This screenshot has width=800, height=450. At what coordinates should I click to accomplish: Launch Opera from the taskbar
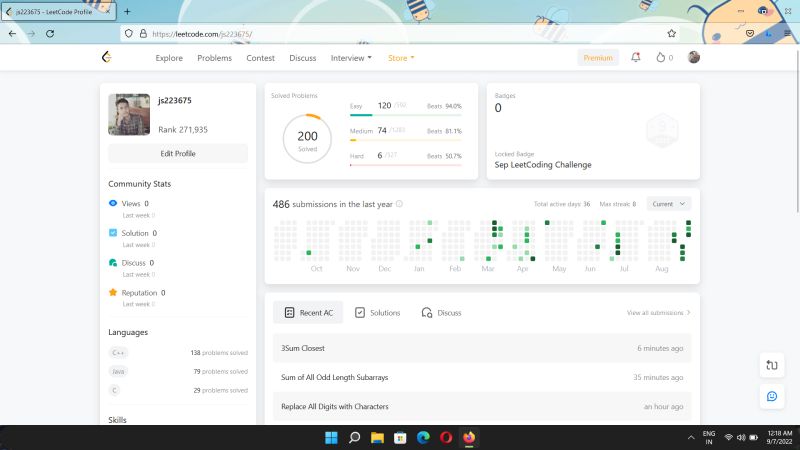click(446, 438)
